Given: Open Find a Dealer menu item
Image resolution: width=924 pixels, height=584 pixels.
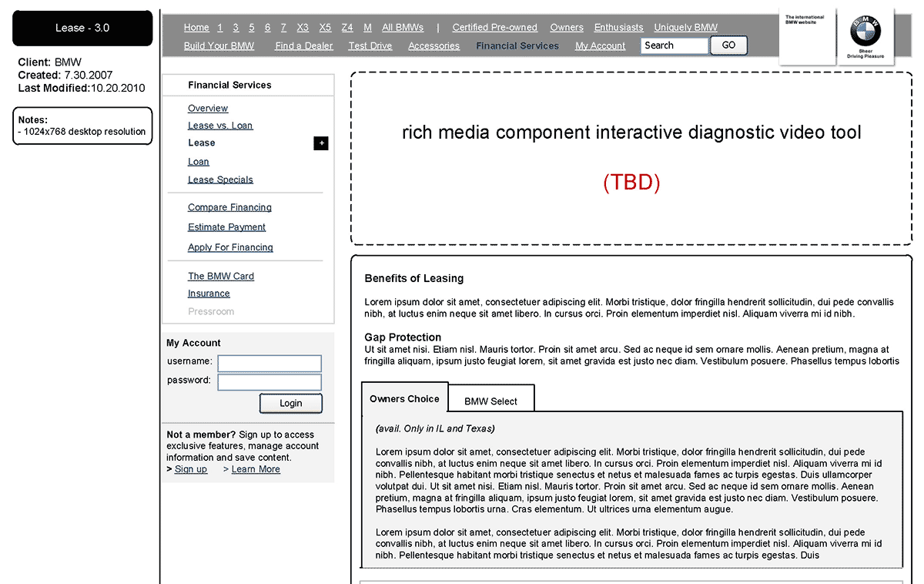Looking at the screenshot, I should click(x=304, y=46).
